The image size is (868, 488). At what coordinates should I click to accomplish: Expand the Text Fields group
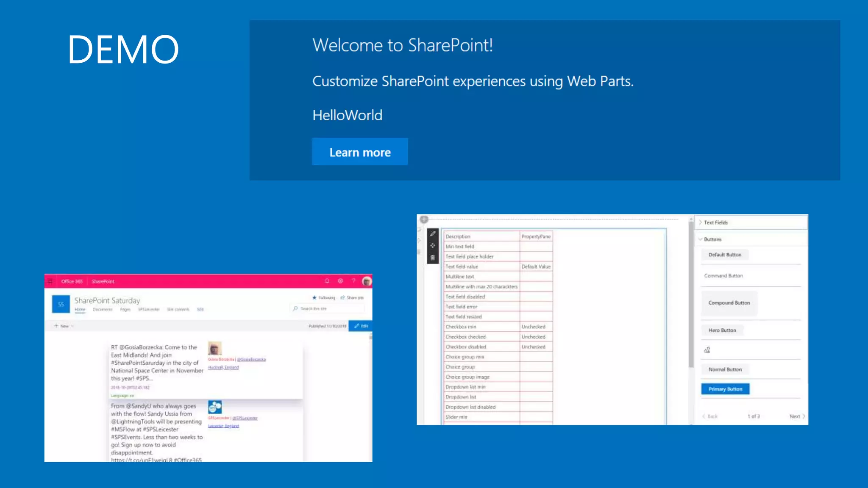pos(715,222)
